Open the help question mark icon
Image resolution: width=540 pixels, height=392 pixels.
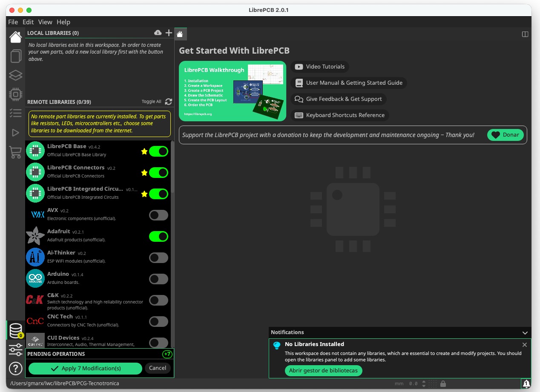[x=15, y=369]
